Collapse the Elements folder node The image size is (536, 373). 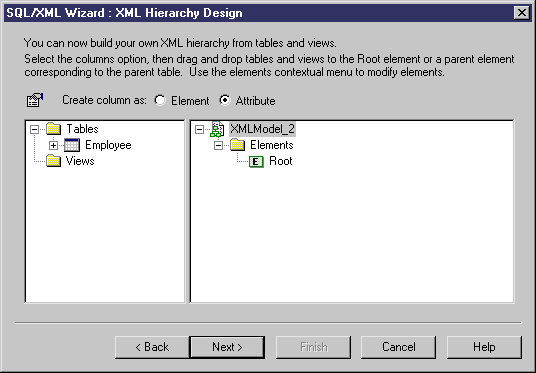[x=218, y=145]
